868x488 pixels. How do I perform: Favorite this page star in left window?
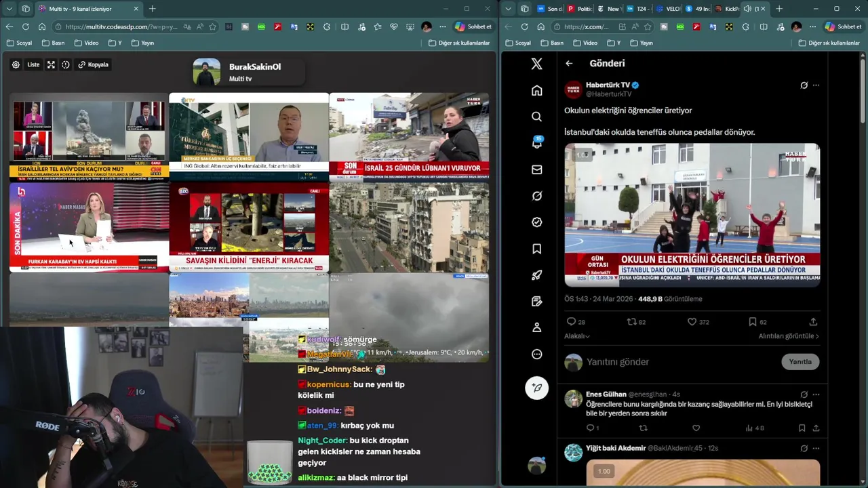click(x=213, y=26)
